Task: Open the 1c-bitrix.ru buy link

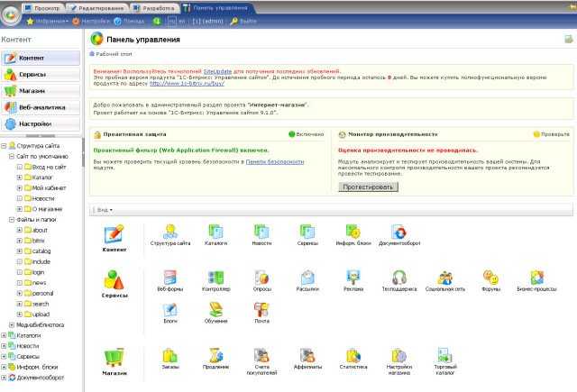Action: click(187, 84)
